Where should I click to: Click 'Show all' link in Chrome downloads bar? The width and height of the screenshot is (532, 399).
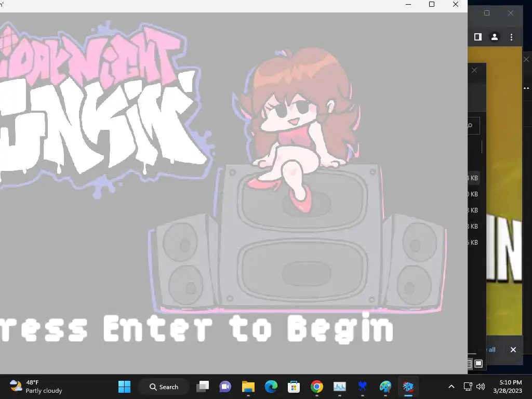coord(491,350)
